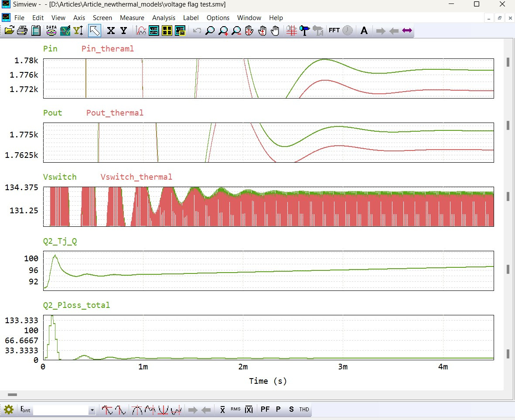
Task: Click the PF power factor button
Action: click(x=265, y=410)
